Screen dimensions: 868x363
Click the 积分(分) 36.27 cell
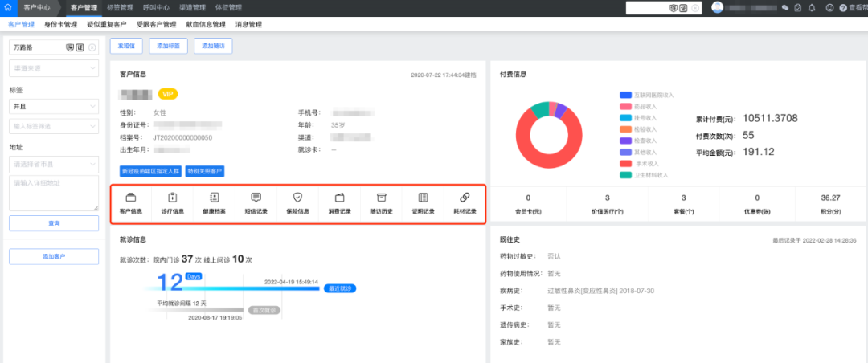point(831,204)
